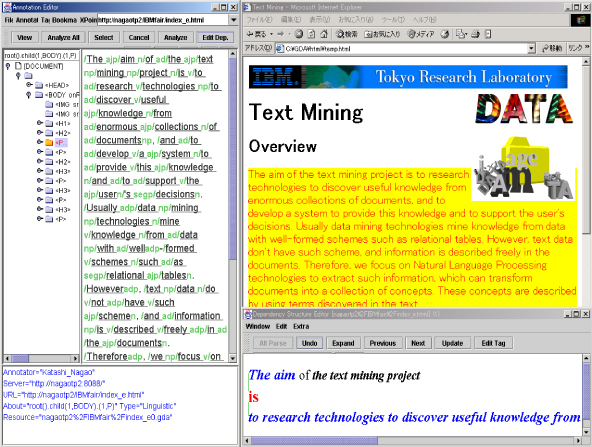Click the IBM Tokyo Research Laboratory banner
Screen dimensions: 592x447
(x=408, y=77)
